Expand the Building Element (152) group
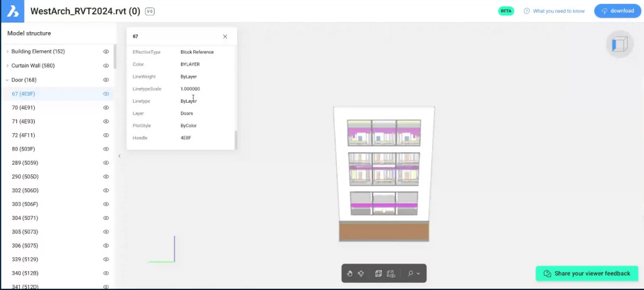 pyautogui.click(x=7, y=51)
